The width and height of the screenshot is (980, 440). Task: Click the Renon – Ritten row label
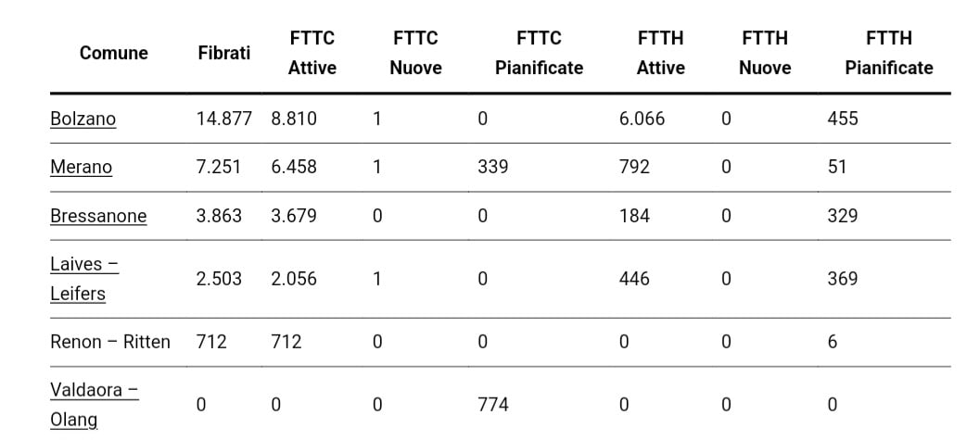(110, 342)
